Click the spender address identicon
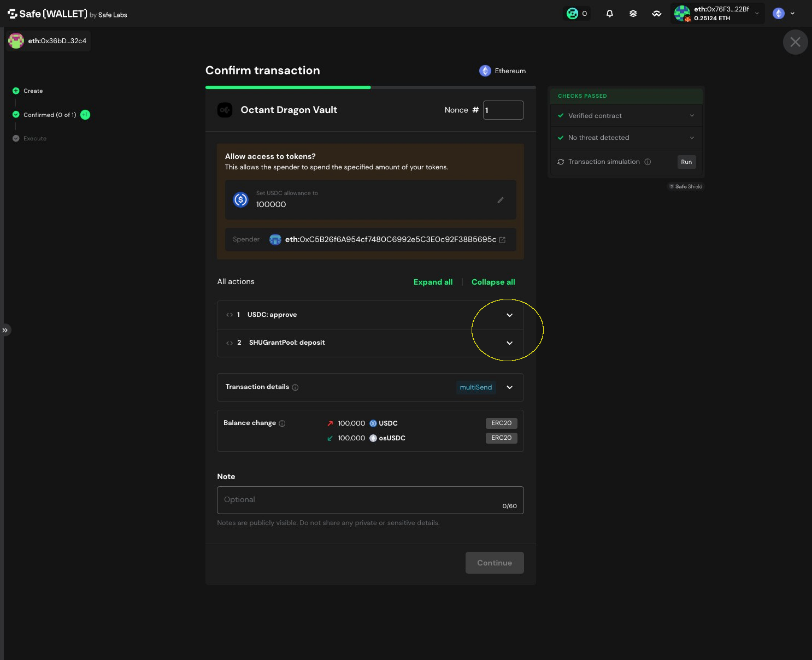The width and height of the screenshot is (812, 660). click(275, 239)
